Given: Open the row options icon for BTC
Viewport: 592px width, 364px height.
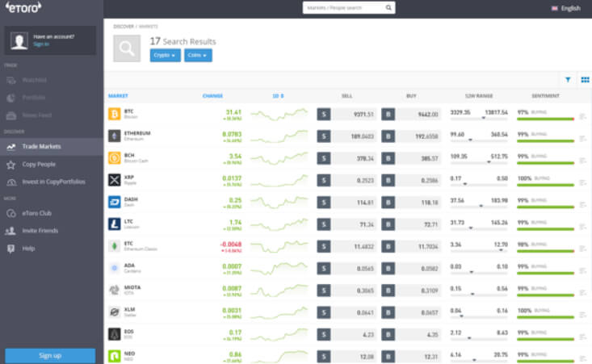Looking at the screenshot, I should (x=583, y=116).
